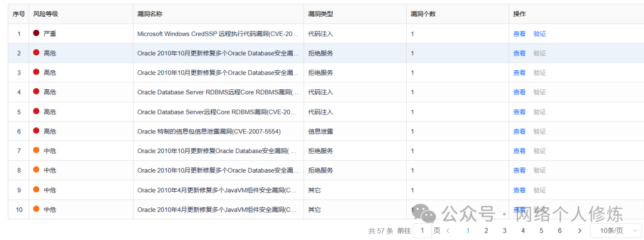Select the JavaVM vulnerability name in row 9

click(217, 190)
